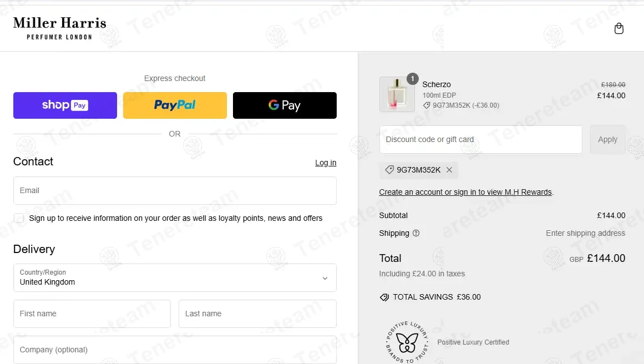Enable sign up for news and offers
Image resolution: width=644 pixels, height=364 pixels.
(x=19, y=219)
